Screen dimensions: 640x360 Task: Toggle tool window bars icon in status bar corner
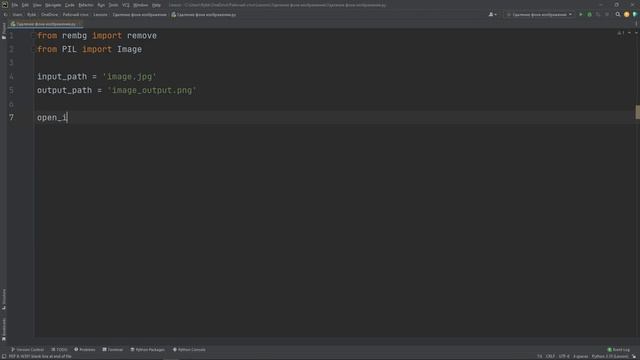tap(4, 356)
